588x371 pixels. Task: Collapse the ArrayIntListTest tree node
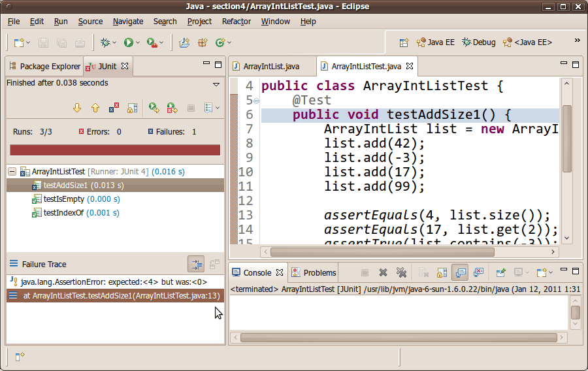coord(12,172)
